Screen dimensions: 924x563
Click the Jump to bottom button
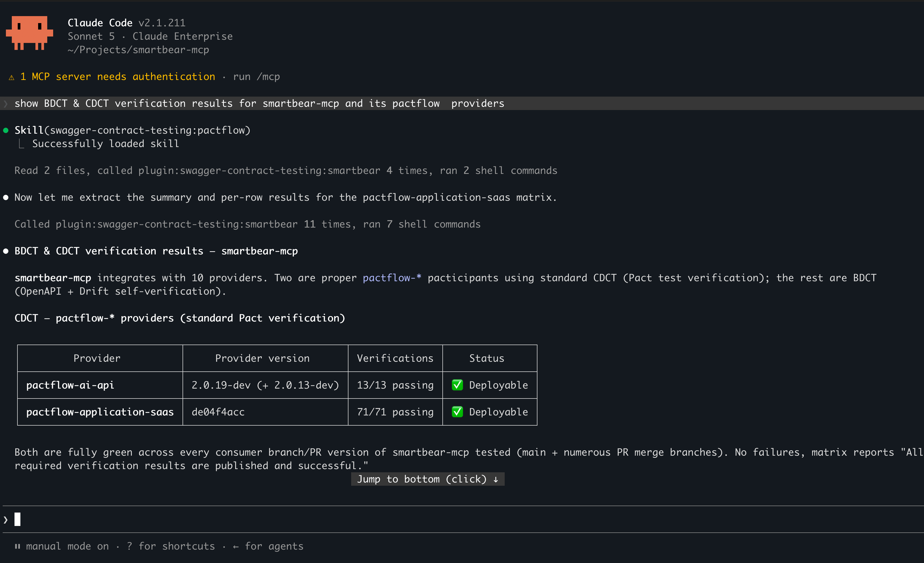tap(427, 479)
